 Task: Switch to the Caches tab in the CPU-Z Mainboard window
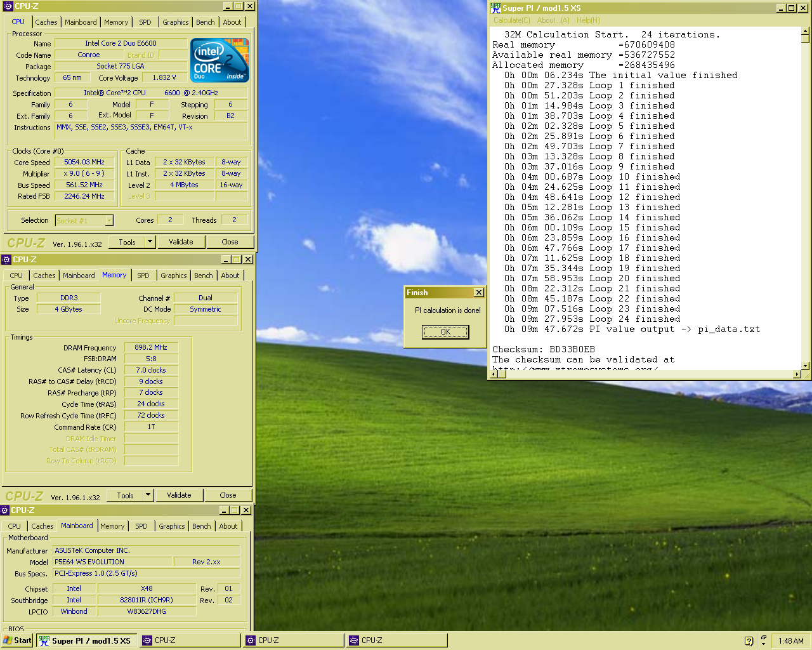43,526
